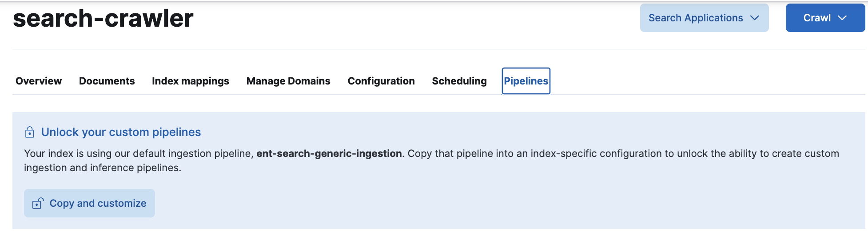Open the Search Applications dropdown
Screen dimensions: 868x241
coord(704,18)
